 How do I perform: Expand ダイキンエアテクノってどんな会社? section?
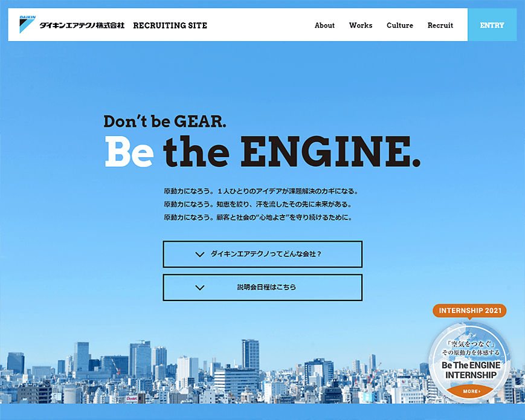pos(262,254)
